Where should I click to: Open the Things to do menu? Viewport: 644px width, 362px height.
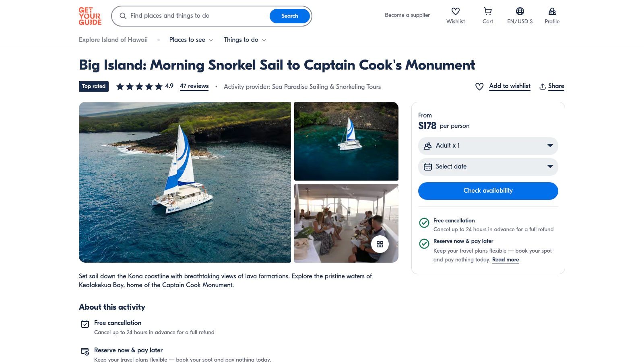244,40
